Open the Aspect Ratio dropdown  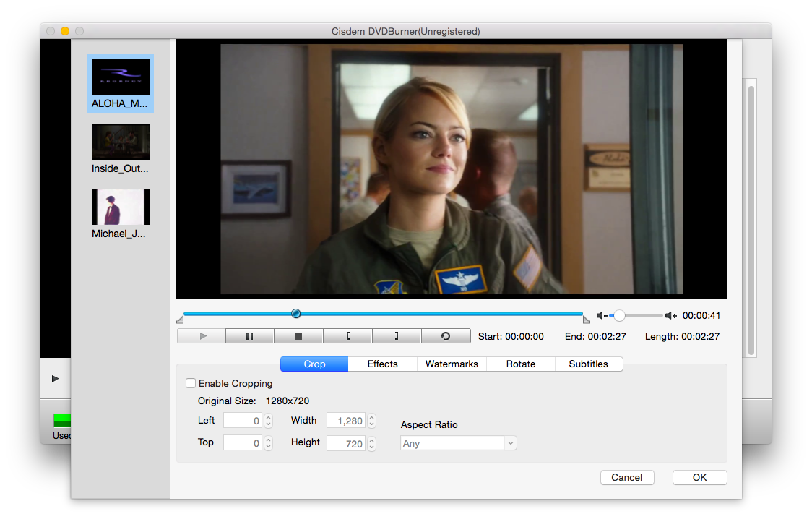coord(458,443)
